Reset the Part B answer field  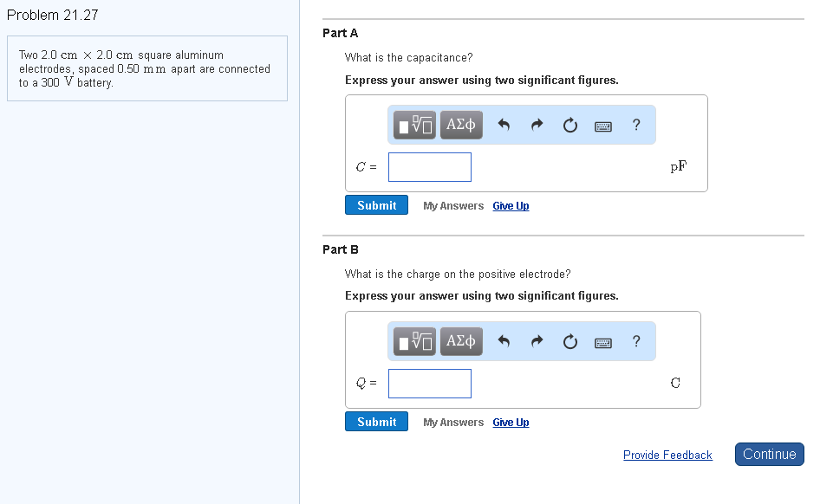[x=569, y=341]
